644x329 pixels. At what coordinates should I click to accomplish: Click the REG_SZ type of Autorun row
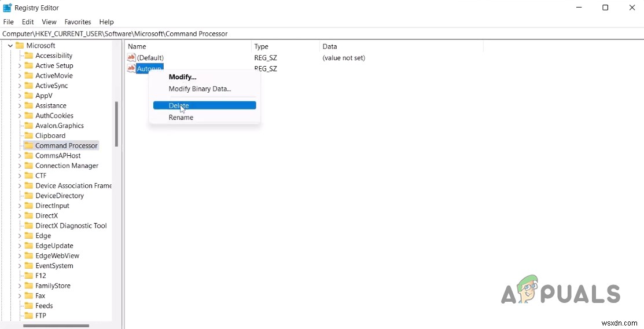click(x=266, y=69)
